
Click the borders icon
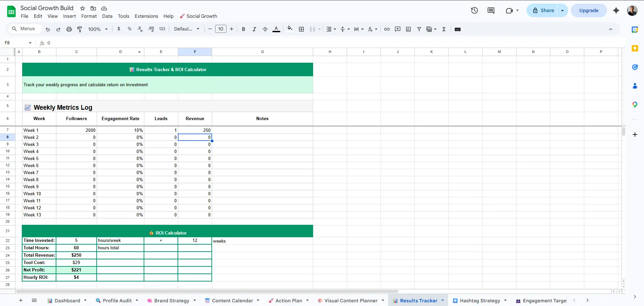301,29
